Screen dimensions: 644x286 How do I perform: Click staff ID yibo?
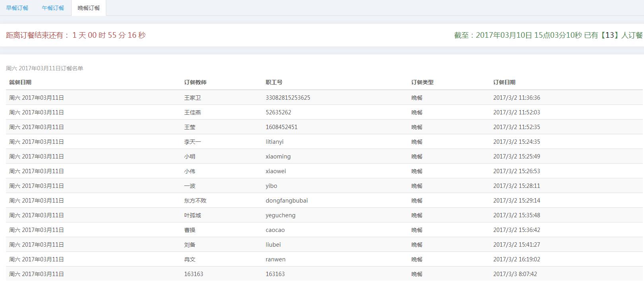(x=271, y=186)
